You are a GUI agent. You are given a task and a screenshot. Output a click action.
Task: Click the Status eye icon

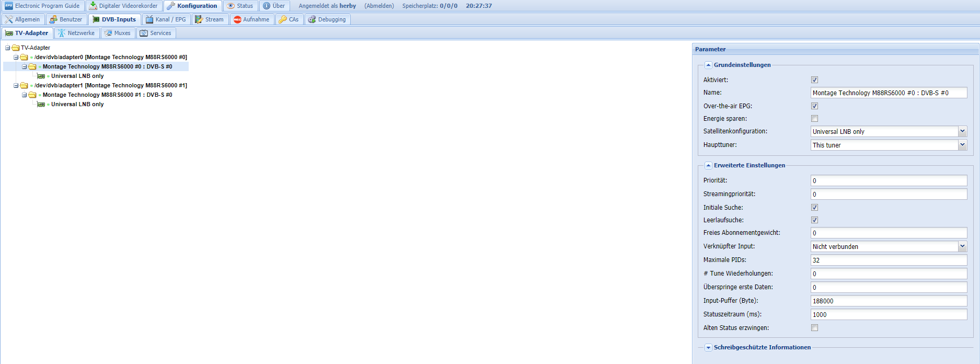230,6
